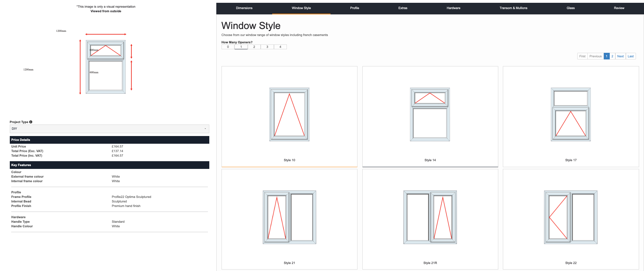644x271 pixels.
Task: Set number of openers to 4
Action: [x=280, y=47]
